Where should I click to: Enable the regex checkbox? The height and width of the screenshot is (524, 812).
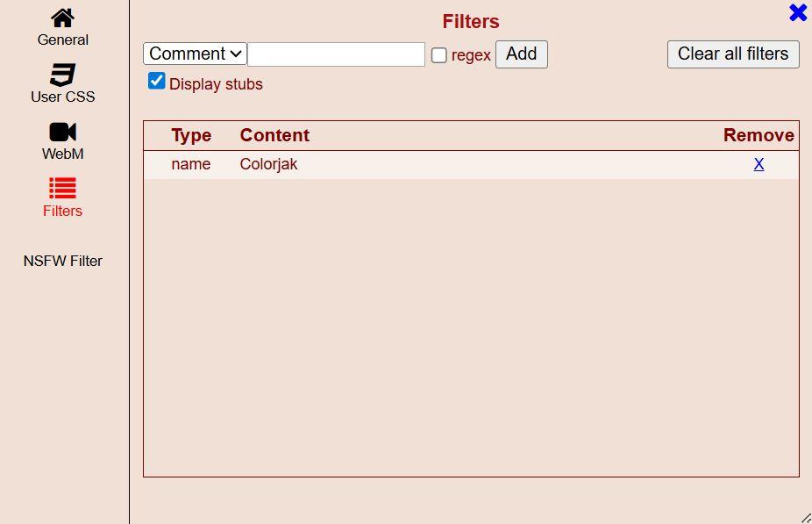[x=439, y=55]
